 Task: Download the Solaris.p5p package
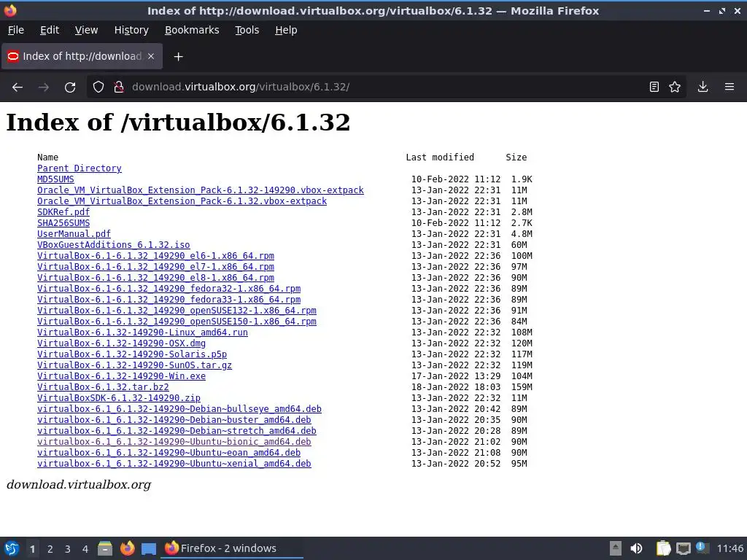point(132,354)
